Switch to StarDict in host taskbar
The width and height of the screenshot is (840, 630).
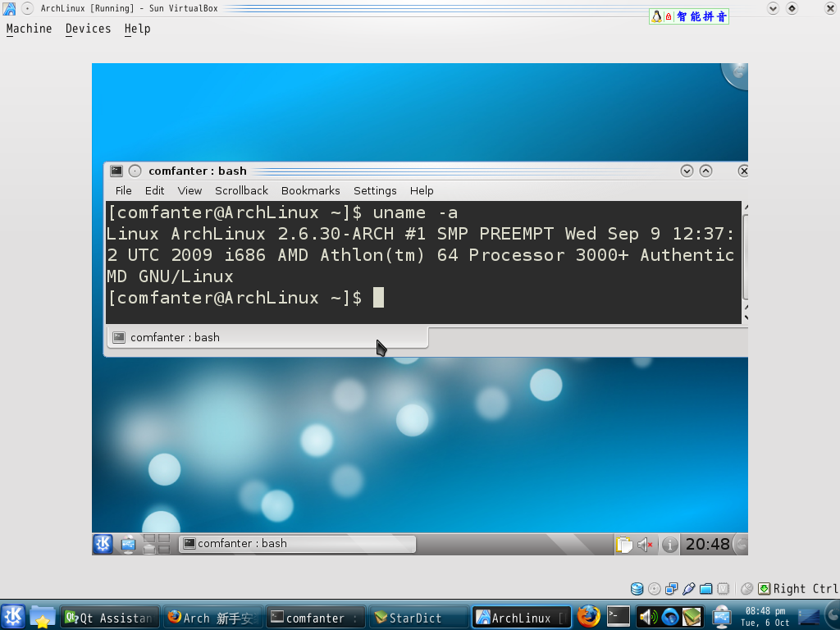pyautogui.click(x=419, y=618)
